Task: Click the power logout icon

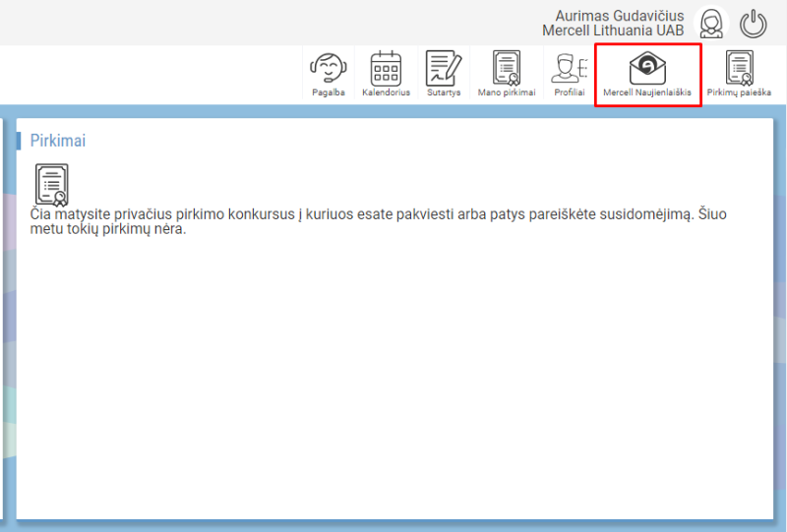Action: (754, 24)
